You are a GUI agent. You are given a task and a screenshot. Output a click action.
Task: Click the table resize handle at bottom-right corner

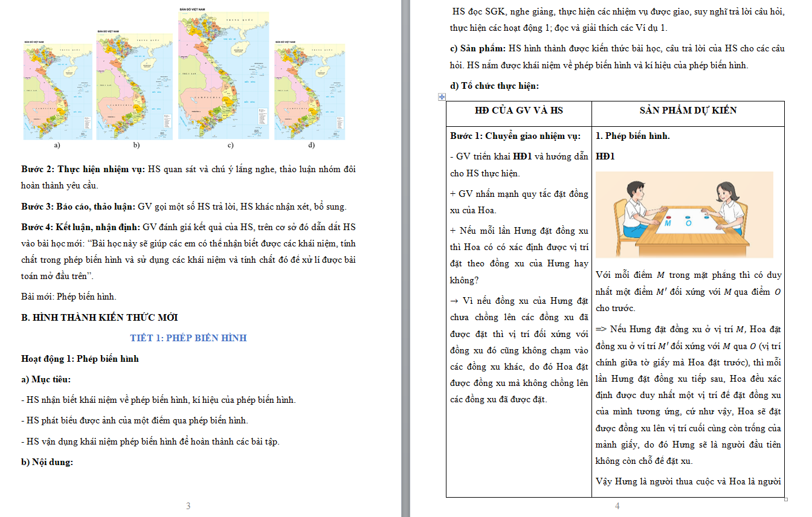click(x=786, y=499)
